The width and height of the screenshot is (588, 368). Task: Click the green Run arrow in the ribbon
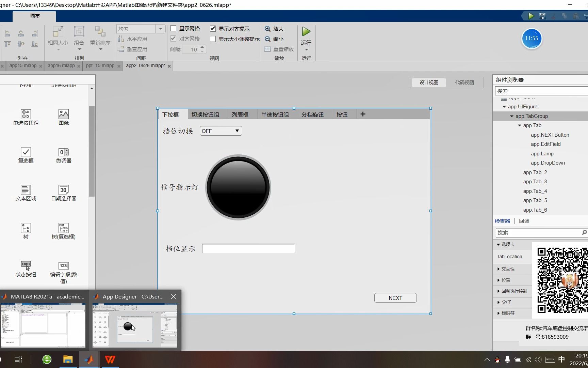click(x=306, y=32)
